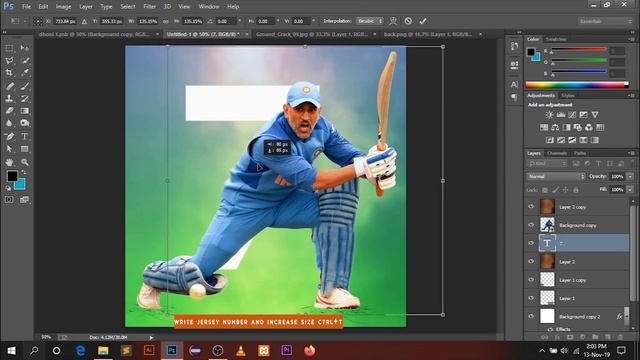Toggle maintain aspect ratio link

pyautogui.click(x=165, y=21)
